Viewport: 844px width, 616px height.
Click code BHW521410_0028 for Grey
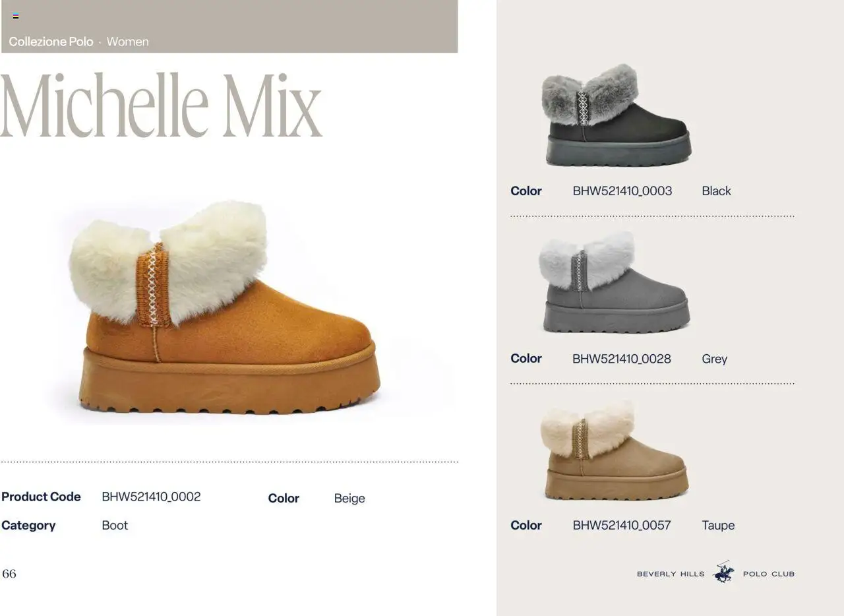point(622,359)
